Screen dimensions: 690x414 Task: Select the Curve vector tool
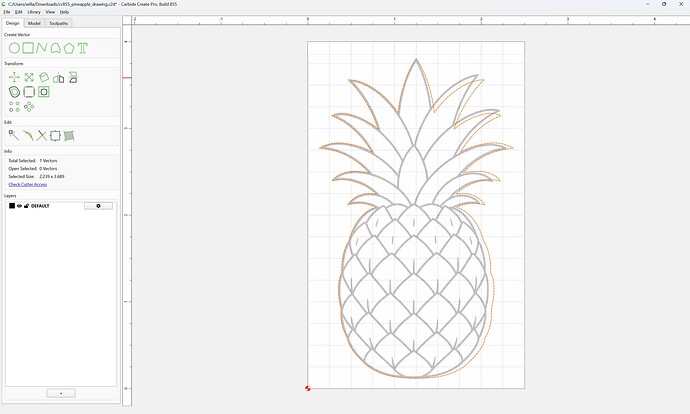tap(55, 48)
